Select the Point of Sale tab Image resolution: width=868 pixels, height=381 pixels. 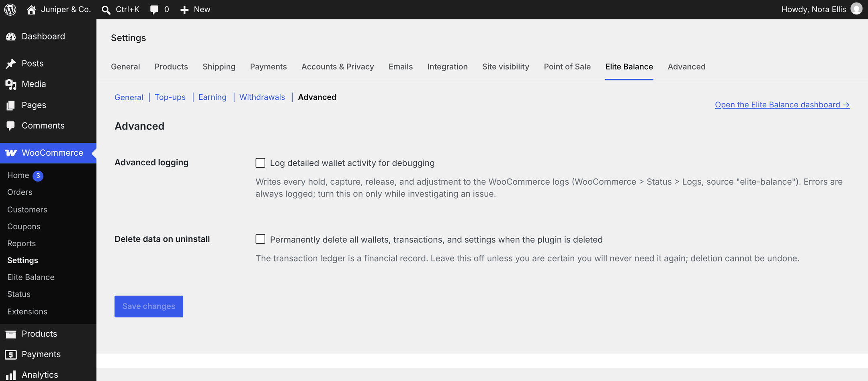point(567,67)
